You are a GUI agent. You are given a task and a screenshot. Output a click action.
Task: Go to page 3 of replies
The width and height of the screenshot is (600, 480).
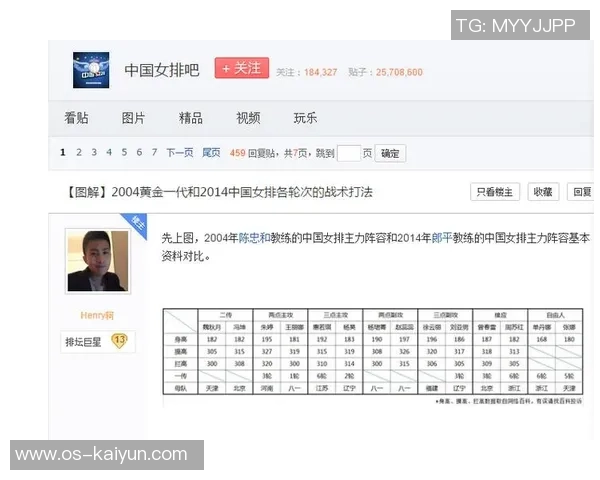[x=94, y=152]
